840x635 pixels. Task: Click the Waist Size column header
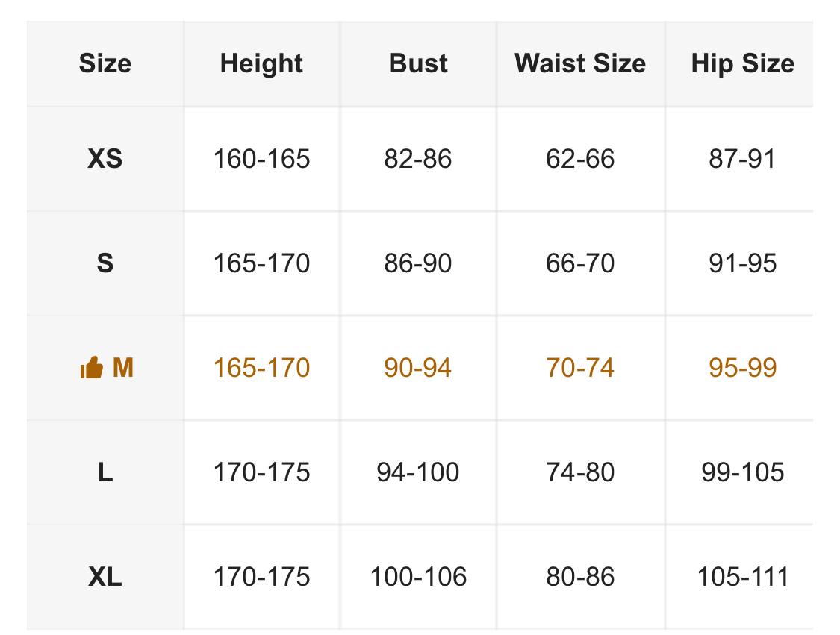tap(580, 63)
